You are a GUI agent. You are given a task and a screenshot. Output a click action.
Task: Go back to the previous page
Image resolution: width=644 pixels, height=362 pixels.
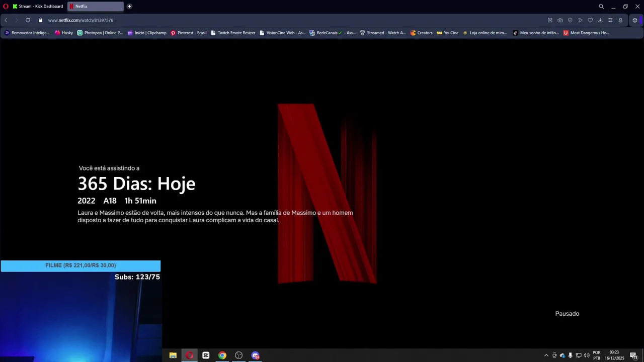(6, 20)
